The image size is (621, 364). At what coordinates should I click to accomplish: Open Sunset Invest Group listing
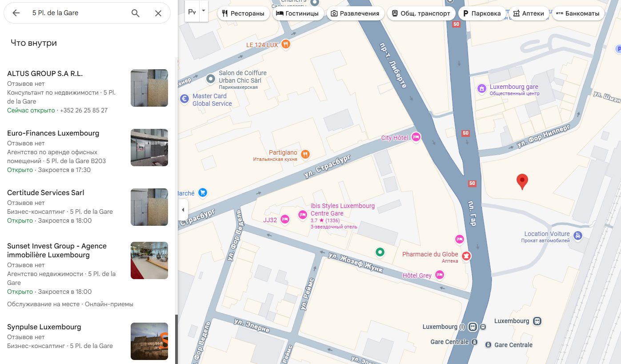click(88, 275)
